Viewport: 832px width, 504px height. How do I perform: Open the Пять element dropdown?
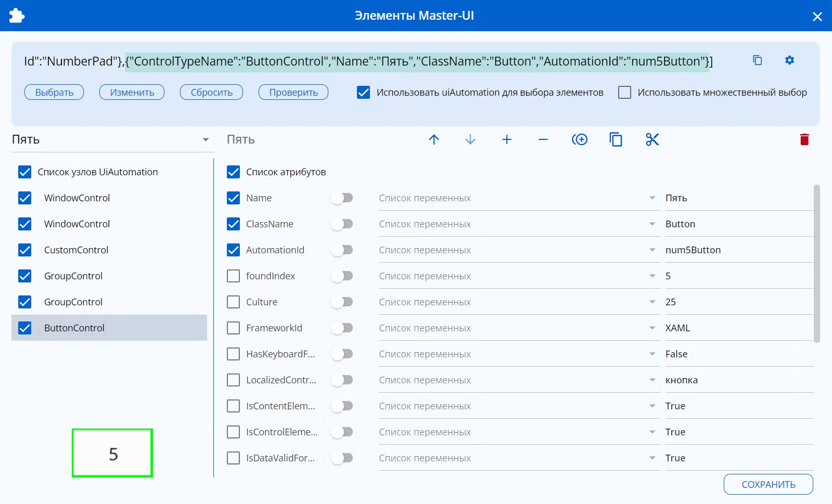click(111, 139)
